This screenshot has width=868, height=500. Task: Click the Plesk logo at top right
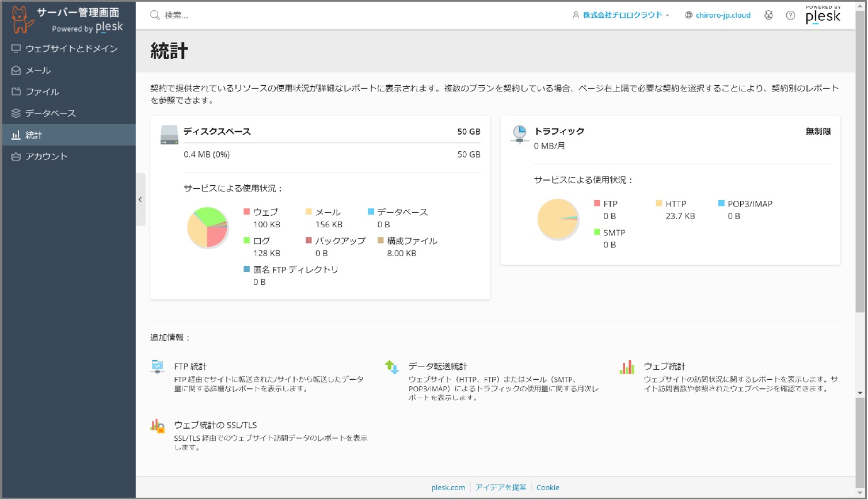(x=823, y=15)
